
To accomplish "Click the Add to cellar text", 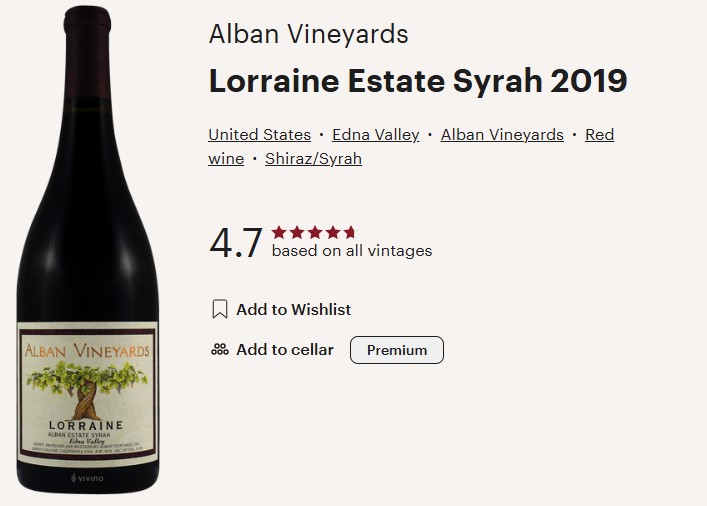I will tap(285, 350).
